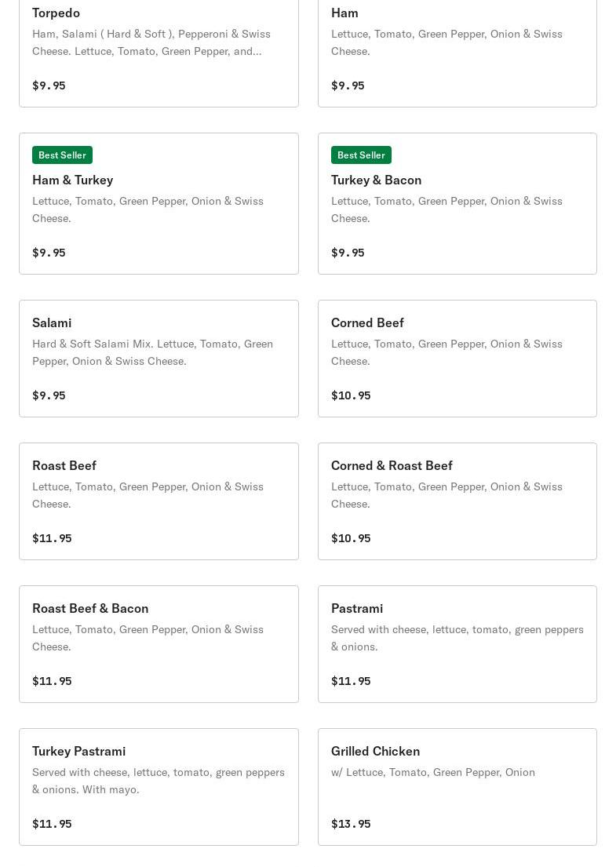The image size is (616, 867).
Task: Click Best Seller badge on Ham & Turkey
Action: [x=62, y=155]
